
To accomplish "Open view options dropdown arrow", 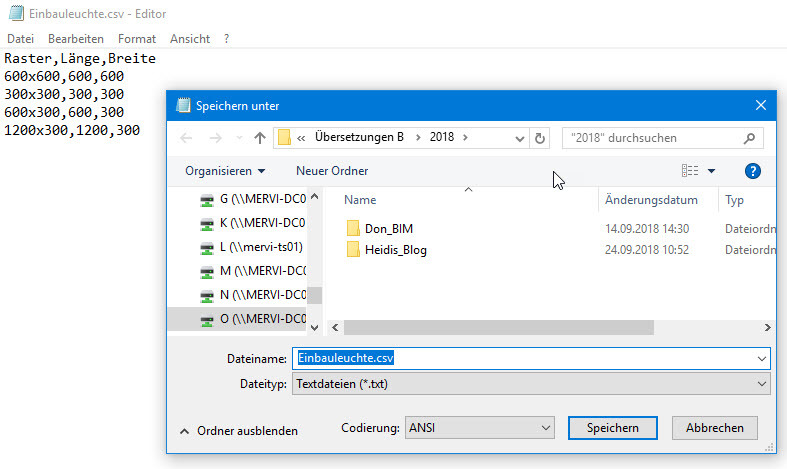I will click(x=711, y=171).
